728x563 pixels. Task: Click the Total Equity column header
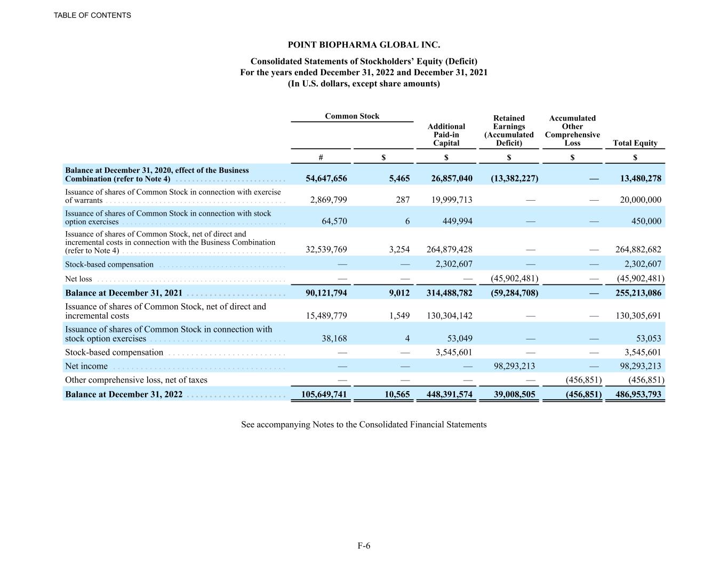click(635, 143)
